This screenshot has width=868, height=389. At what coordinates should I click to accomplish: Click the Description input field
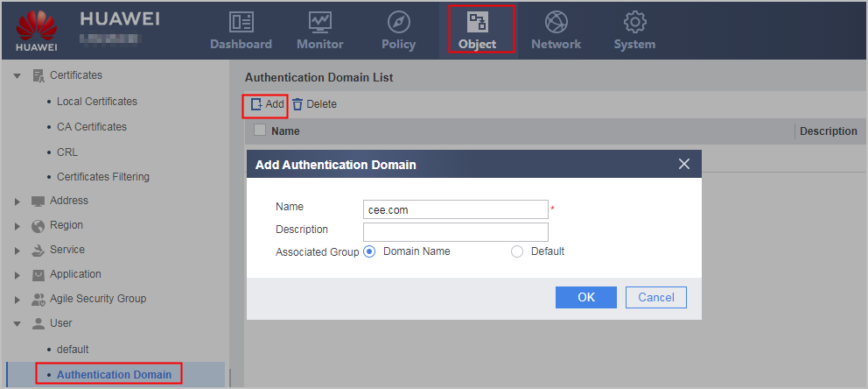[x=456, y=231]
